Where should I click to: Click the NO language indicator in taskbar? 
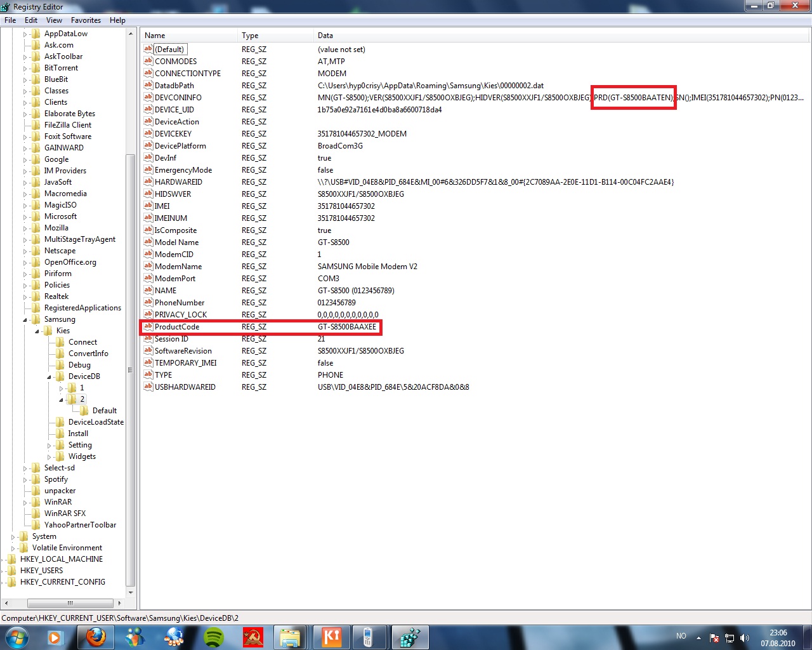pos(681,635)
